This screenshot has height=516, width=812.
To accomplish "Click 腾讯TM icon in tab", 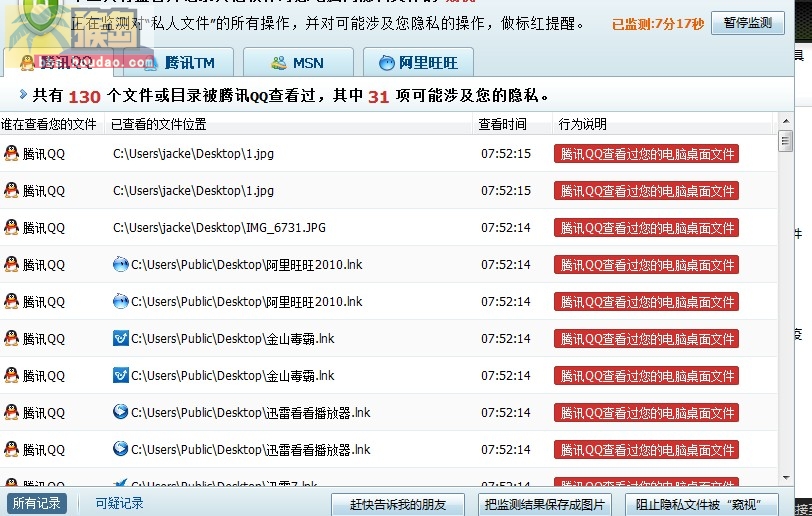I will coord(150,63).
